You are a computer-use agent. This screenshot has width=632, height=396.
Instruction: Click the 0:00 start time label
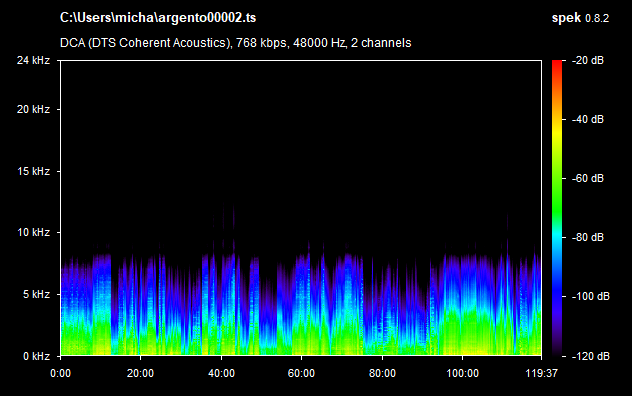tap(60, 373)
